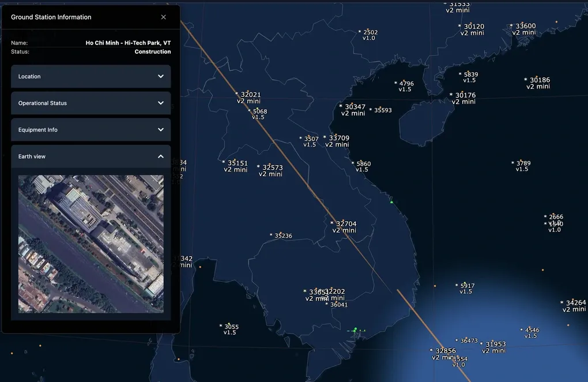Click the Earth view satellite image
The width and height of the screenshot is (588, 382).
point(91,244)
